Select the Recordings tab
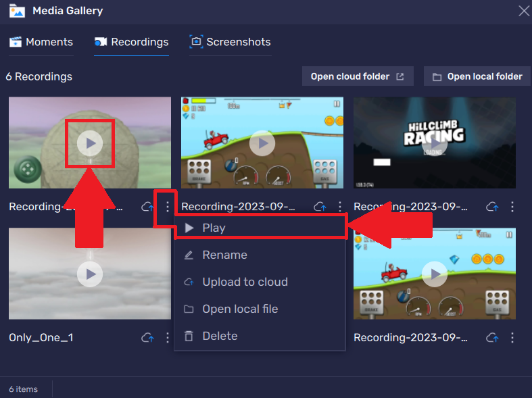This screenshot has width=532, height=398. point(131,42)
